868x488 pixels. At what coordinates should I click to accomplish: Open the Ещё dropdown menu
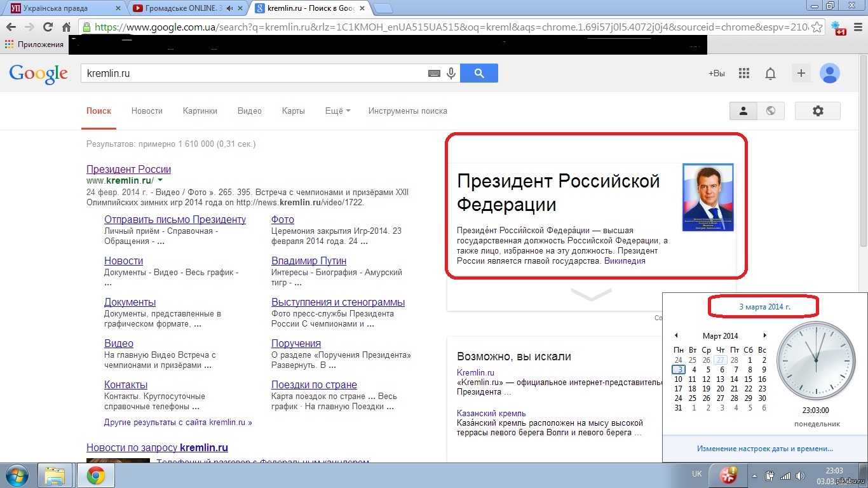pos(337,111)
